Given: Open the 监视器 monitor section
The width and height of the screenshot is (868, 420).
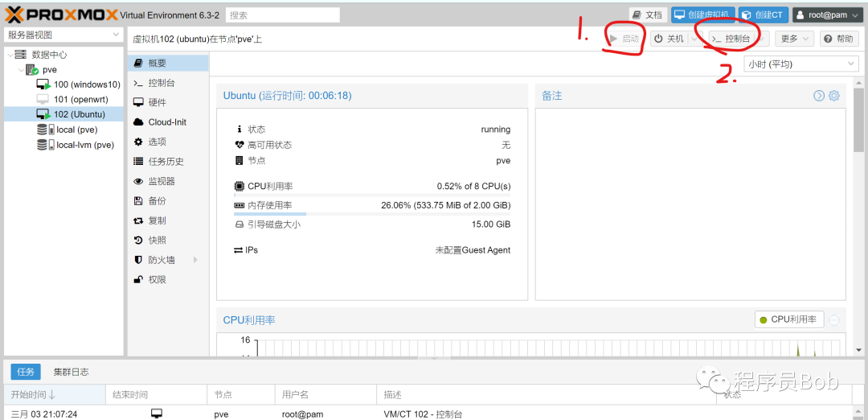Looking at the screenshot, I should click(x=168, y=181).
